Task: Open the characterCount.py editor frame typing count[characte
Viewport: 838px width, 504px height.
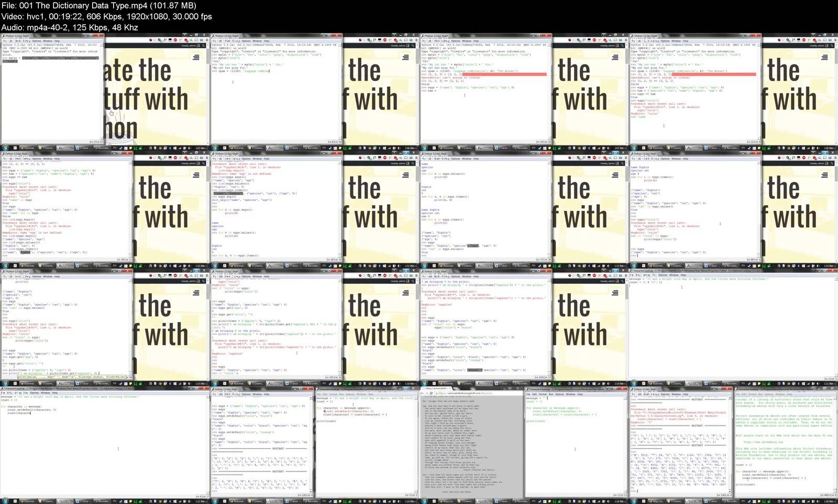Action: tap(105, 446)
